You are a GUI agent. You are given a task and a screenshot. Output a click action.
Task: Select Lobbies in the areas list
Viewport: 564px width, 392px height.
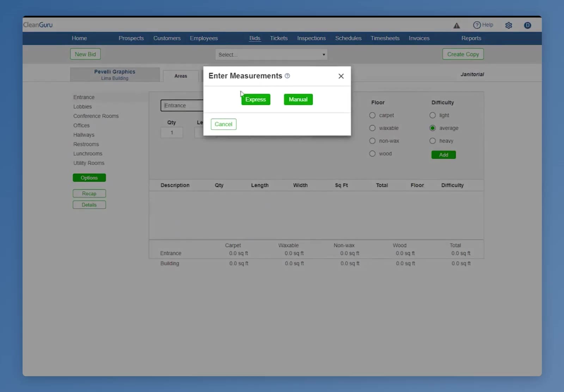82,106
